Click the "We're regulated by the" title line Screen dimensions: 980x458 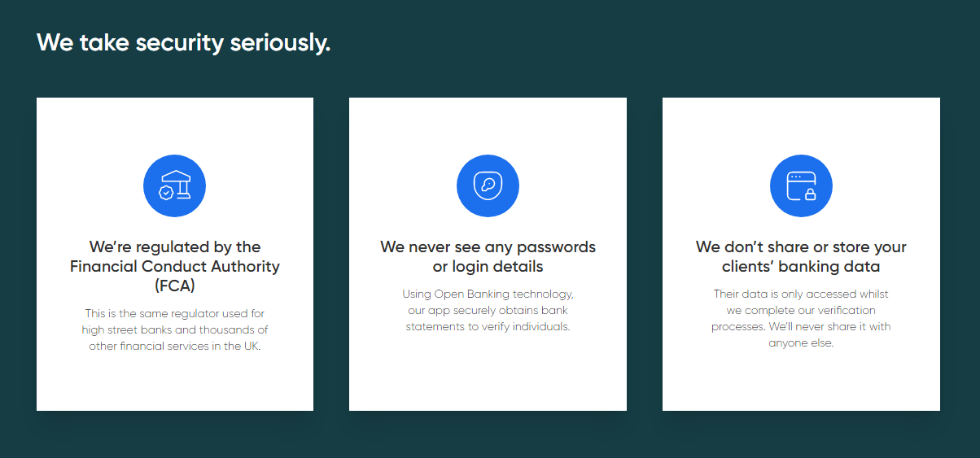point(175,246)
